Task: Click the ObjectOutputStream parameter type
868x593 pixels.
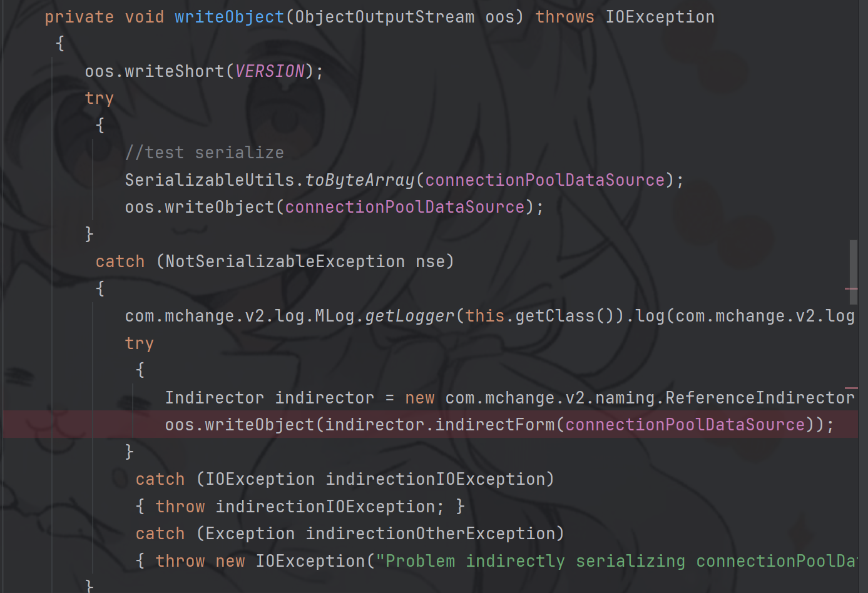Action: click(384, 17)
